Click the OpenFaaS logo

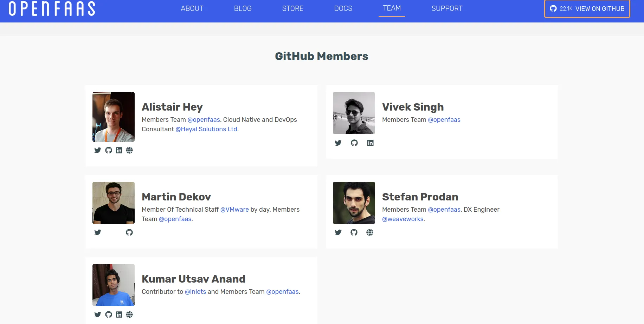coord(52,8)
